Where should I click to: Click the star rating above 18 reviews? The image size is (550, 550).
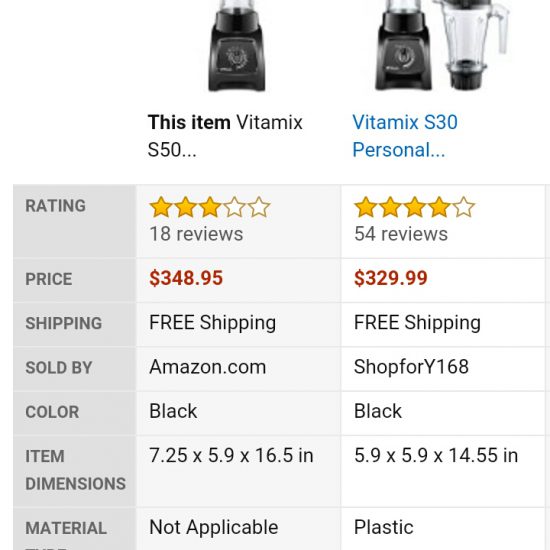click(210, 207)
